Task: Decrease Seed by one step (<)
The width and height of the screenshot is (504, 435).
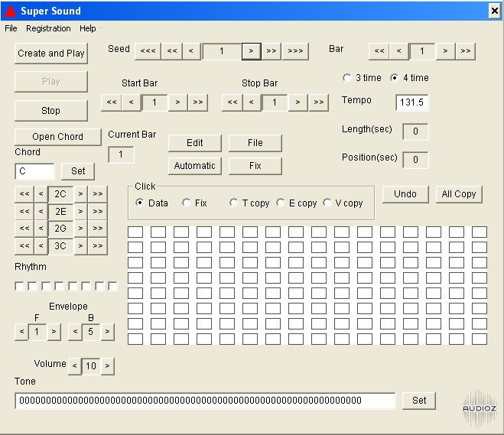Action: point(191,51)
